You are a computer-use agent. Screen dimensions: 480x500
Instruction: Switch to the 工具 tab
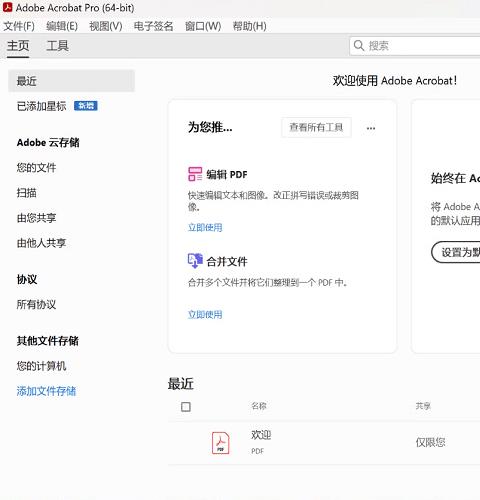click(x=57, y=46)
